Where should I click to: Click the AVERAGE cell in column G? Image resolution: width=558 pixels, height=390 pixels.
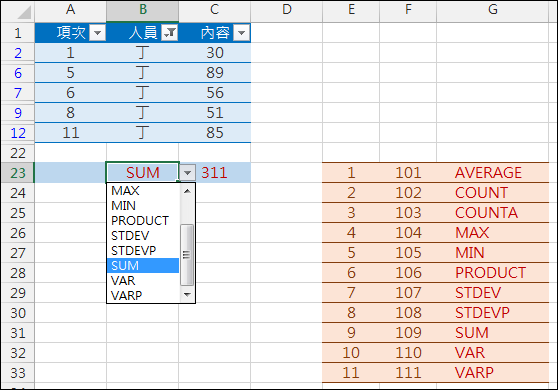(x=493, y=173)
